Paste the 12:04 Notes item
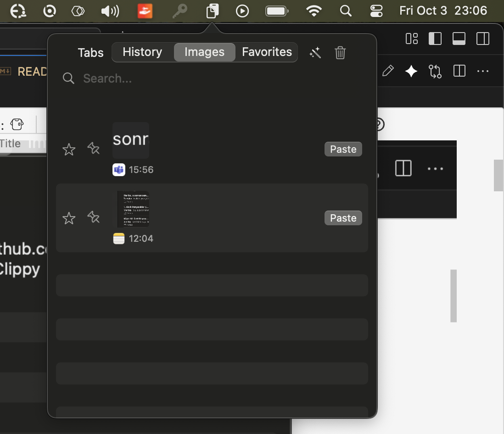Image resolution: width=504 pixels, height=434 pixels. pos(343,218)
